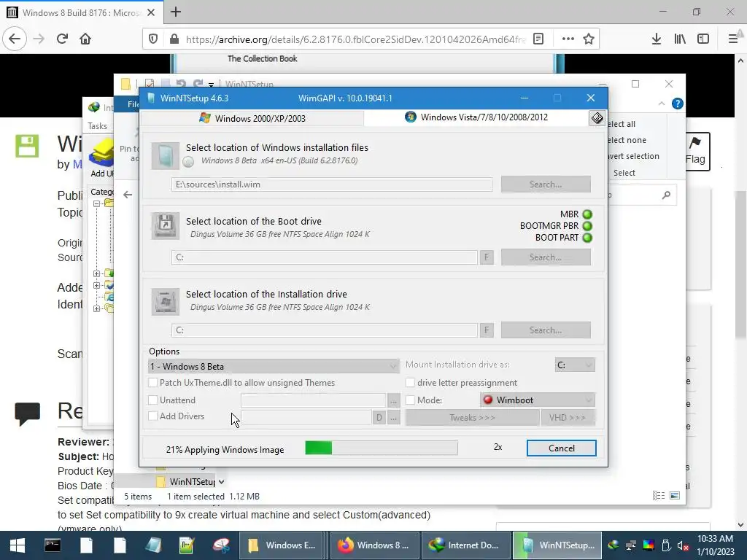The width and height of the screenshot is (747, 560).
Task: Open the Firefox page actions three-dots menu
Action: [568, 39]
